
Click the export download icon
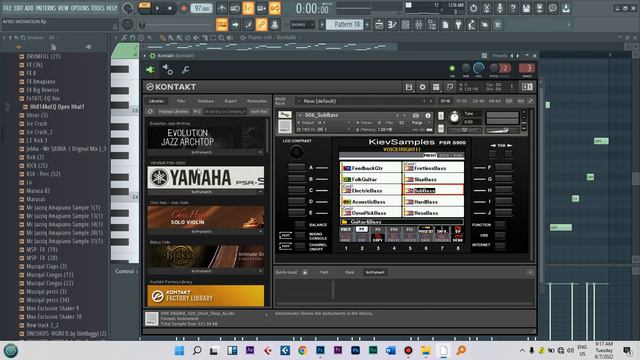pos(566,8)
